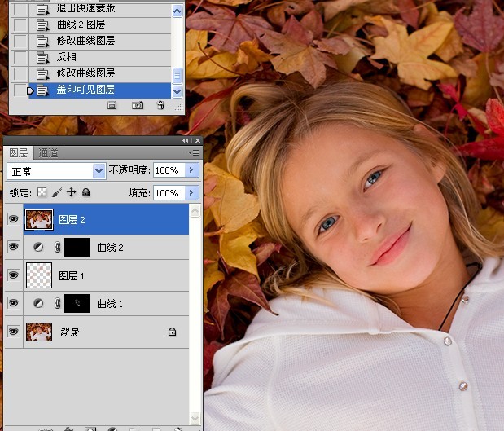The image size is (504, 431).
Task: Select the 背景 layer thumbnail
Action: 39,332
